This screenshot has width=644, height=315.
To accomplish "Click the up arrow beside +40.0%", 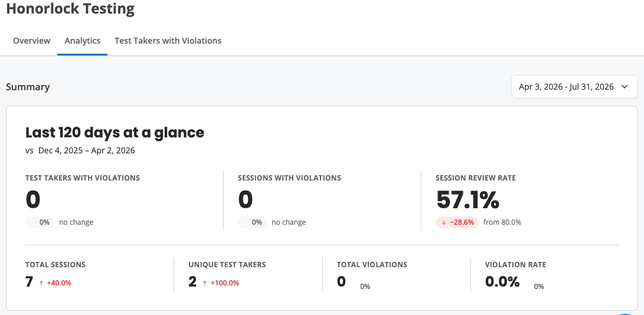I will click(41, 283).
